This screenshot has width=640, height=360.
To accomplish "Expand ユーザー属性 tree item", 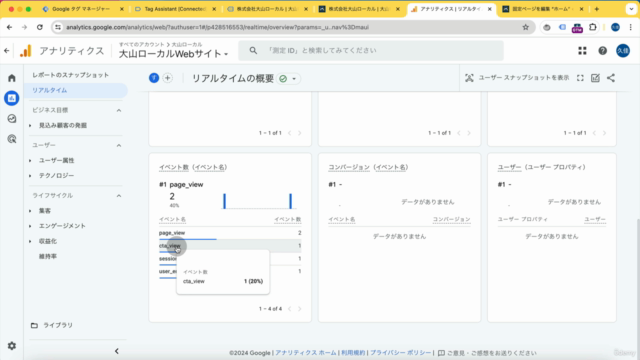I will point(30,161).
